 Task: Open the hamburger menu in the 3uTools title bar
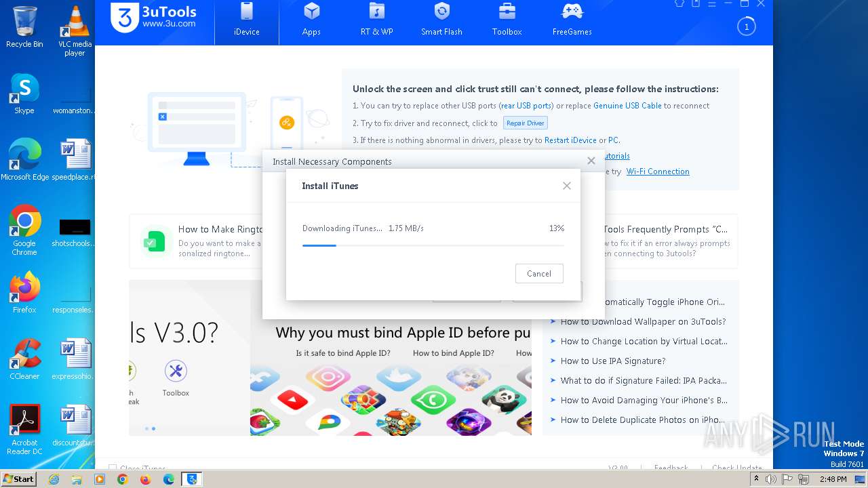(712, 3)
